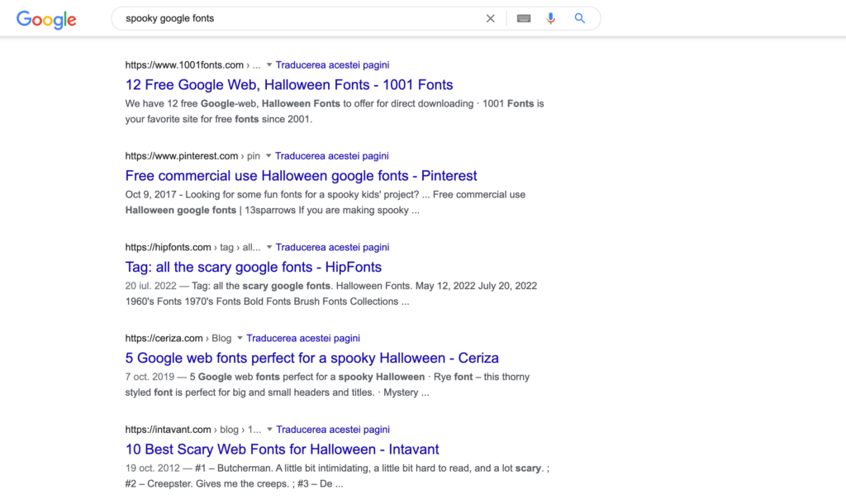Start voice search with the microphone icon

coord(550,18)
